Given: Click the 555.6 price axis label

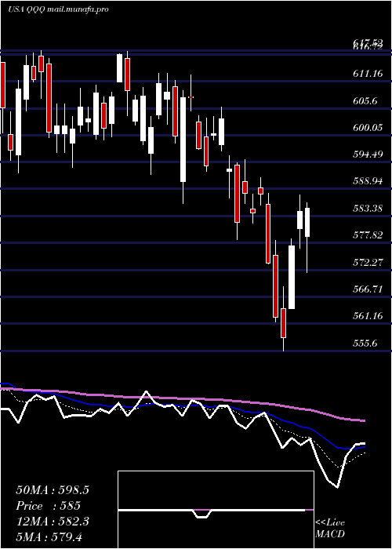Looking at the screenshot, I should coord(365,344).
